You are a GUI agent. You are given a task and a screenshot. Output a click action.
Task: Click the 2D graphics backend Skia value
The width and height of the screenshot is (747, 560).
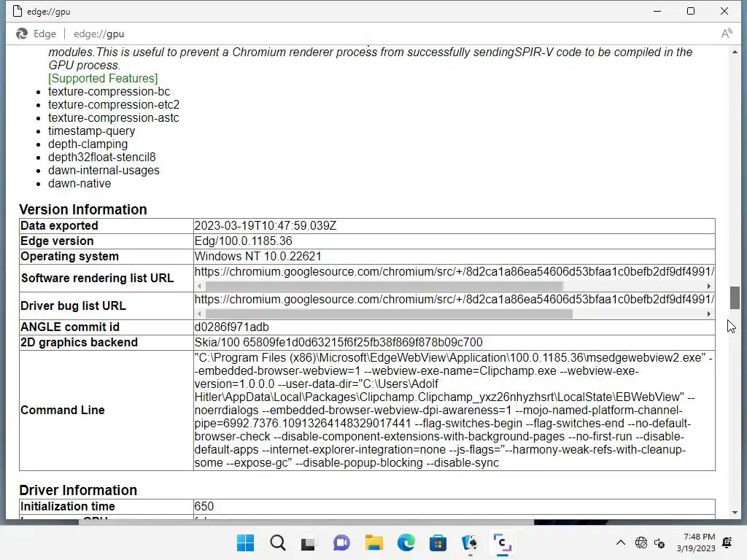[338, 343]
